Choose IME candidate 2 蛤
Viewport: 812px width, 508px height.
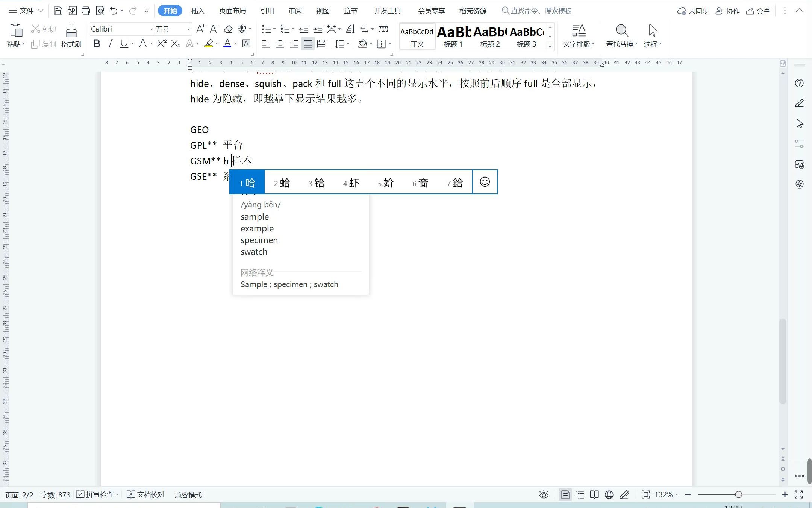coord(282,183)
